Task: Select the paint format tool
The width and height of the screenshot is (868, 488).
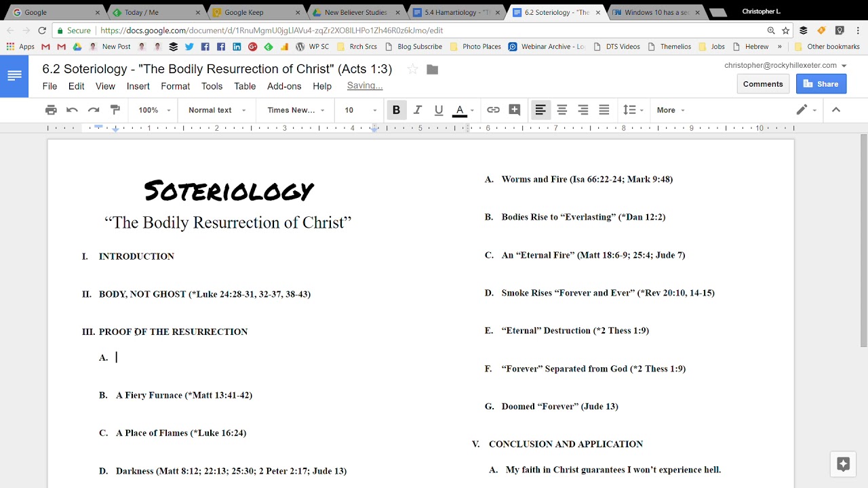Action: pyautogui.click(x=115, y=110)
